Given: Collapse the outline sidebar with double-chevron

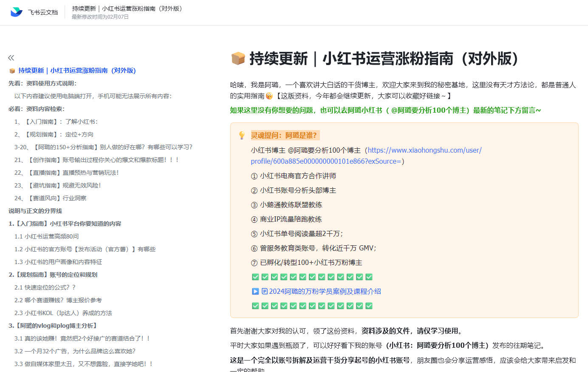Looking at the screenshot, I should [x=11, y=58].
